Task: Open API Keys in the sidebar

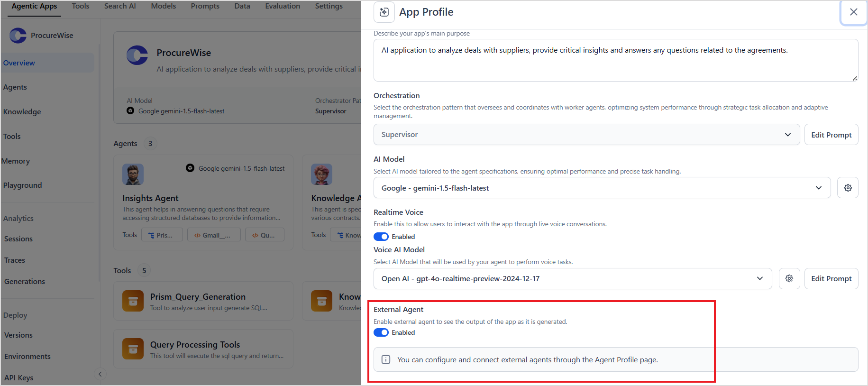Action: coord(19,378)
